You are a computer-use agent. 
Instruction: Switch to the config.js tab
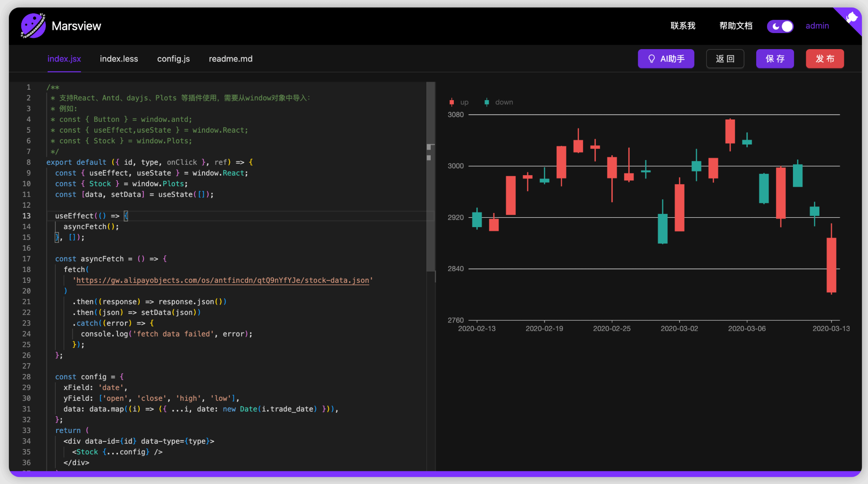point(174,59)
